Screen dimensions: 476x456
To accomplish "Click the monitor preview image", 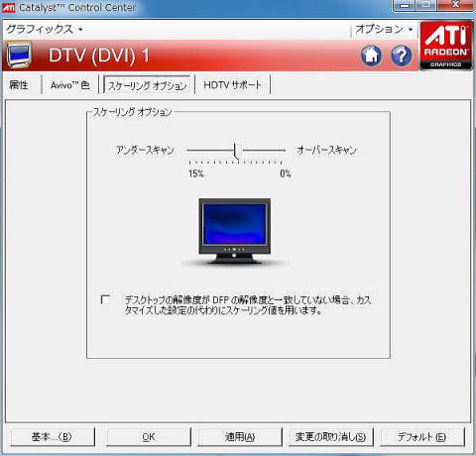I will click(x=234, y=231).
